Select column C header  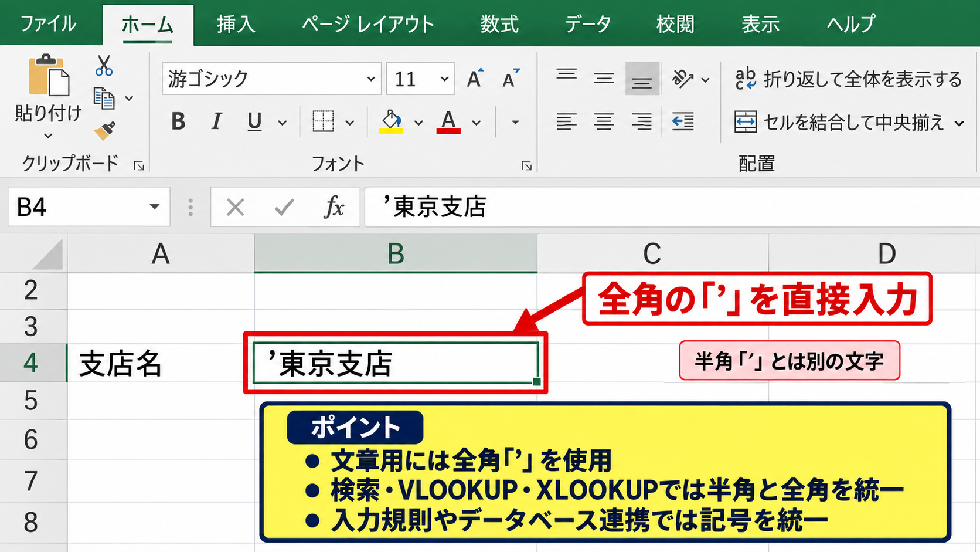[652, 254]
